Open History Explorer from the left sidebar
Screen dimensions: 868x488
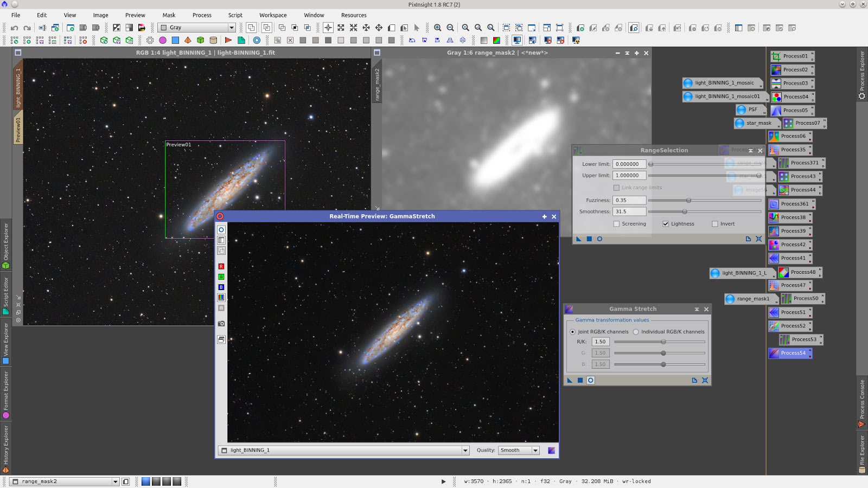click(x=6, y=444)
